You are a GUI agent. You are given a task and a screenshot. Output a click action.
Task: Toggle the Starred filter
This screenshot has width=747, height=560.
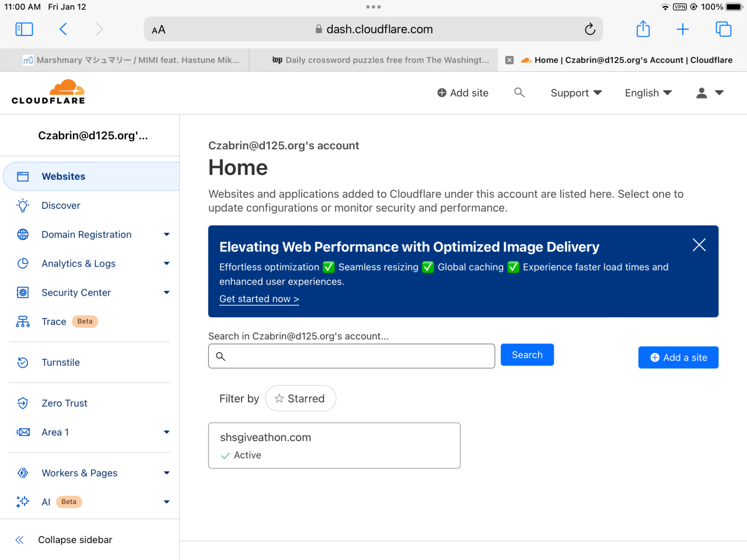[300, 398]
